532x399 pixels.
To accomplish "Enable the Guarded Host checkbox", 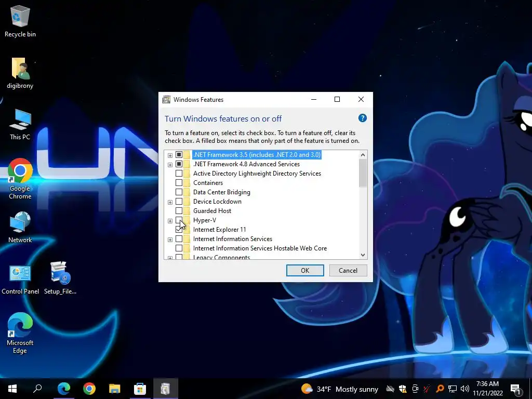I will coord(179,211).
